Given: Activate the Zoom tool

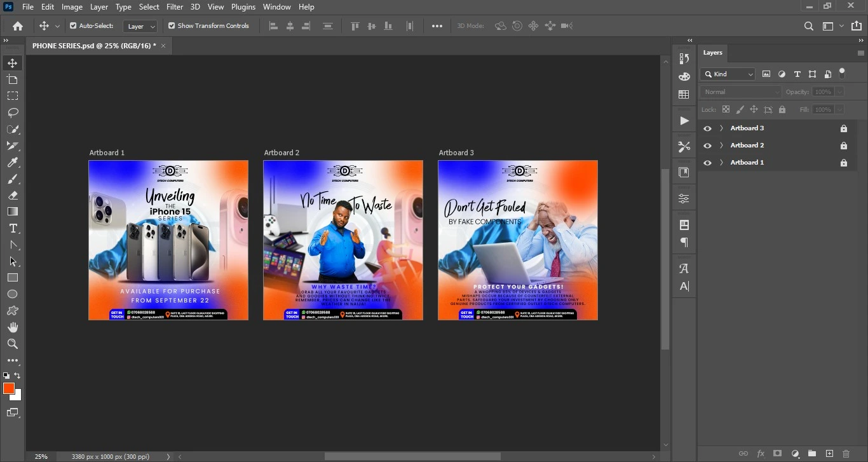Looking at the screenshot, I should (13, 344).
